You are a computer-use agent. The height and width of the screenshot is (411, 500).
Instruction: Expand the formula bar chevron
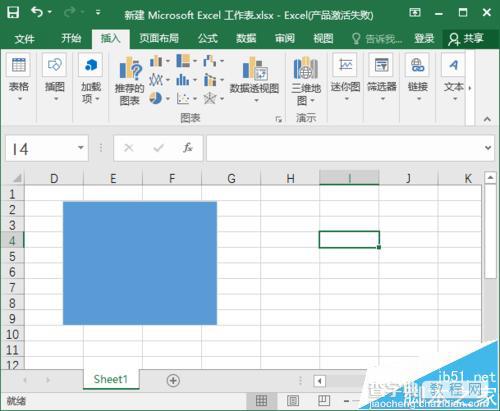click(x=488, y=148)
